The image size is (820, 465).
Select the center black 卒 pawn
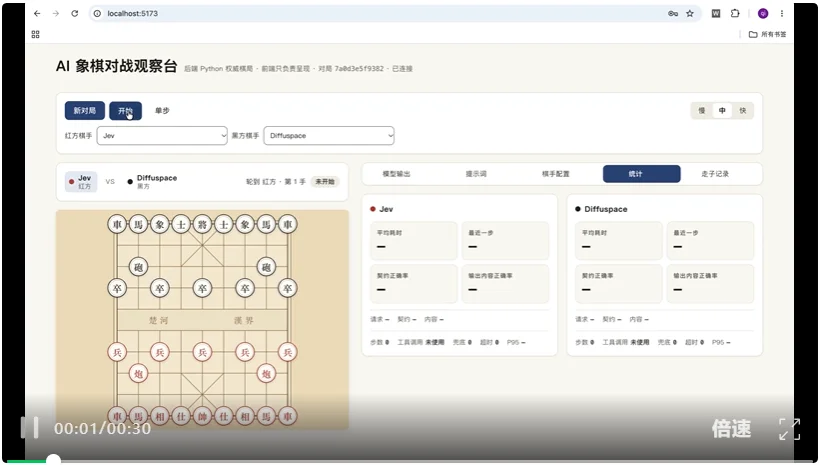pos(202,288)
